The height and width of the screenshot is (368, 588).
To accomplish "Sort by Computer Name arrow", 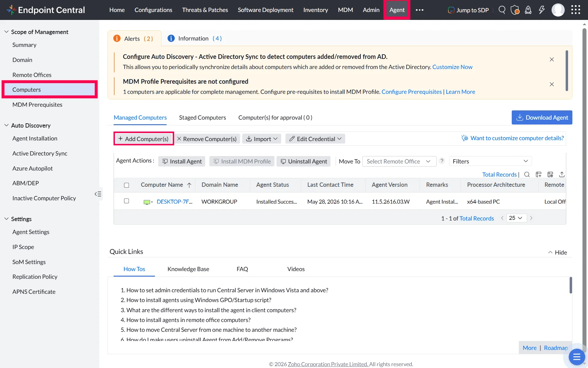I will pyautogui.click(x=189, y=185).
